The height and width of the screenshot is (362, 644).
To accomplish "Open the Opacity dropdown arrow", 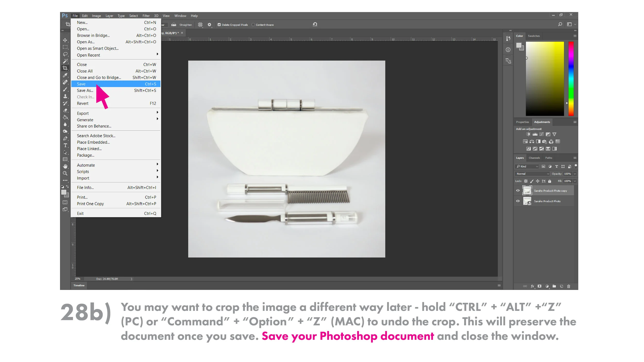I will click(575, 174).
